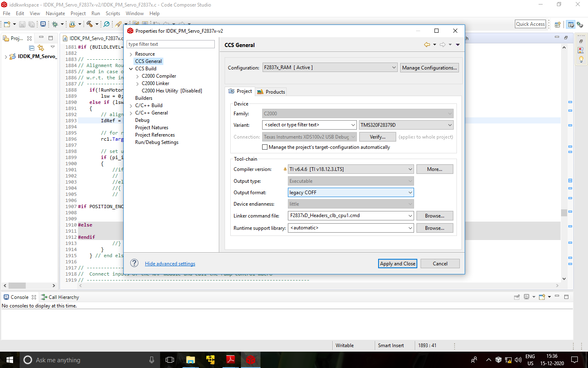Click Open Perspective icon beside Quick Access
The image size is (588, 368).
point(557,25)
